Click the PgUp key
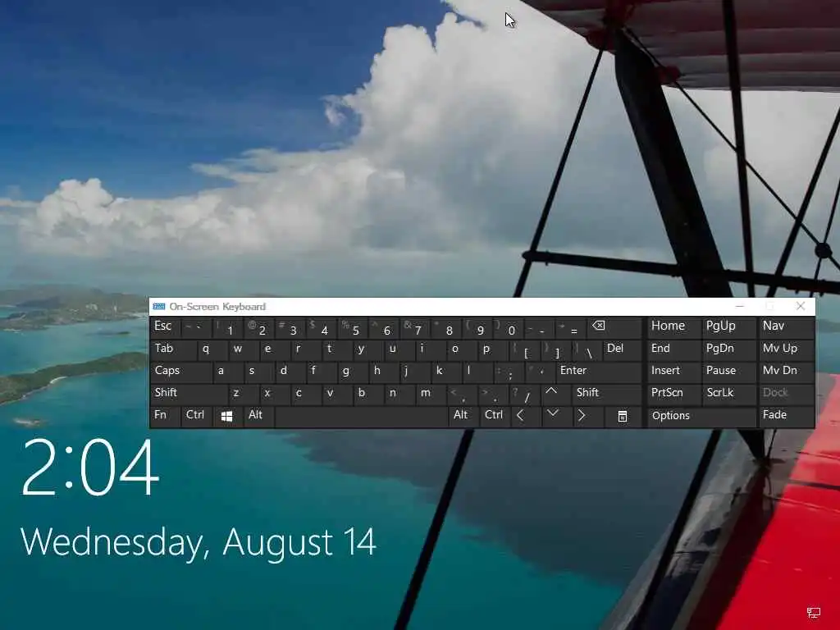 pos(728,327)
